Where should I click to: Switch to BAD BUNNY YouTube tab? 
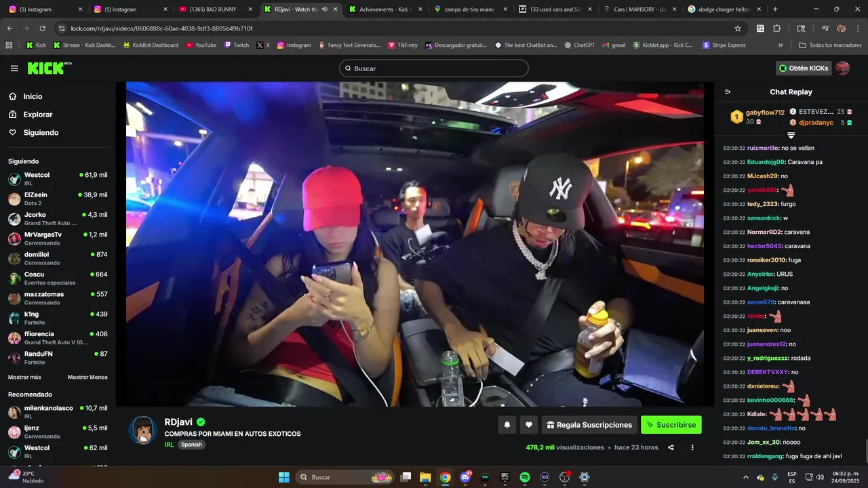point(215,9)
